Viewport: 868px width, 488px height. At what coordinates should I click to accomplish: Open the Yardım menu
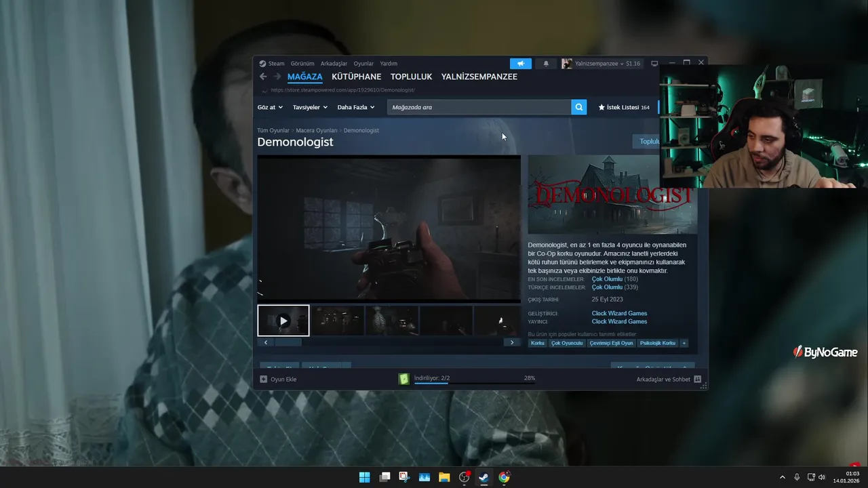[x=389, y=64]
